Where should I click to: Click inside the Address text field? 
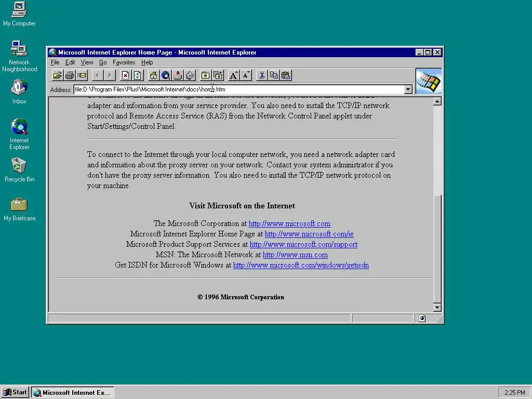(239, 89)
